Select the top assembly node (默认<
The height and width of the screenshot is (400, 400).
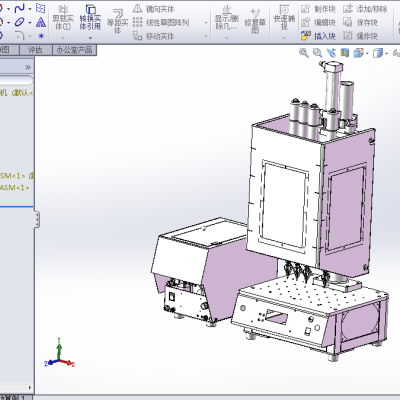17,93
